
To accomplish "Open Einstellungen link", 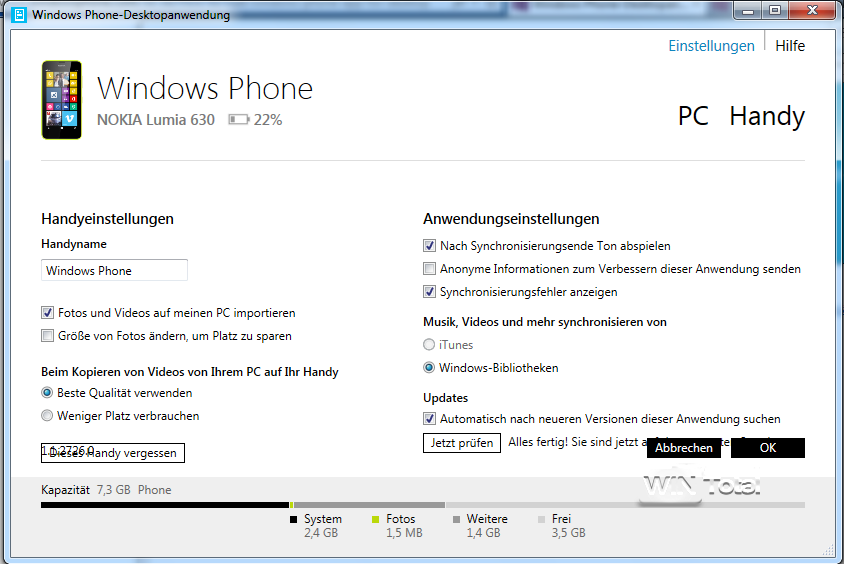I will [711, 46].
